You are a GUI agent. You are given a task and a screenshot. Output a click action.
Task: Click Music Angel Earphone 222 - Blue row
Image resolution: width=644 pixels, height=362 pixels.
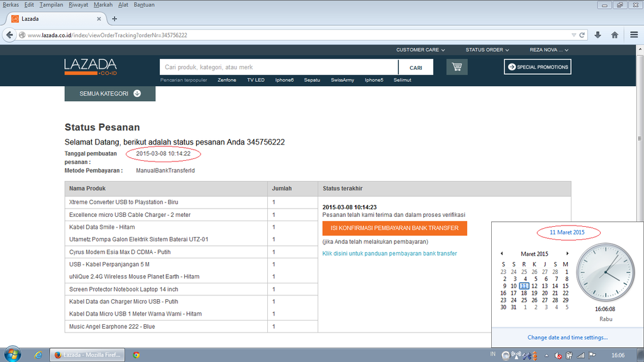pos(166,327)
